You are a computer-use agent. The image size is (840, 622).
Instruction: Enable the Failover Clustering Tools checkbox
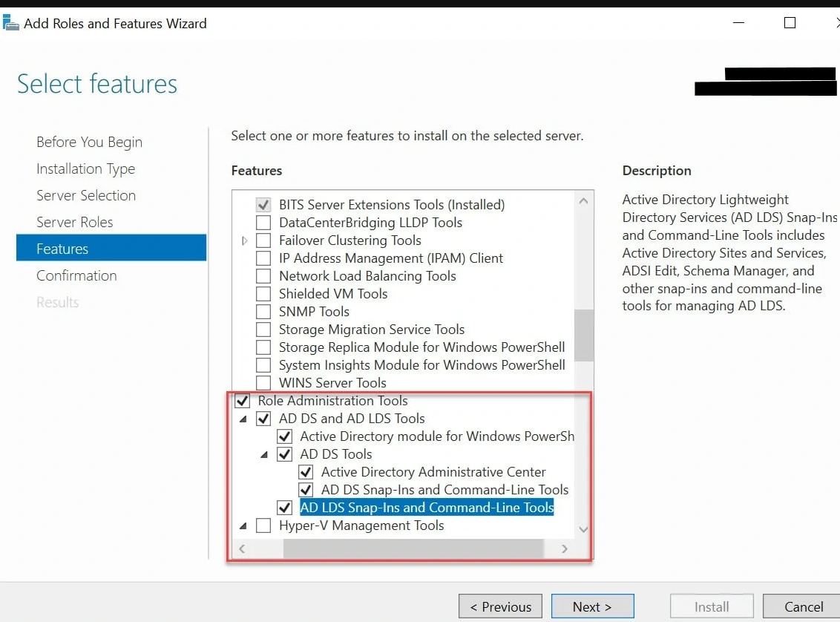263,240
